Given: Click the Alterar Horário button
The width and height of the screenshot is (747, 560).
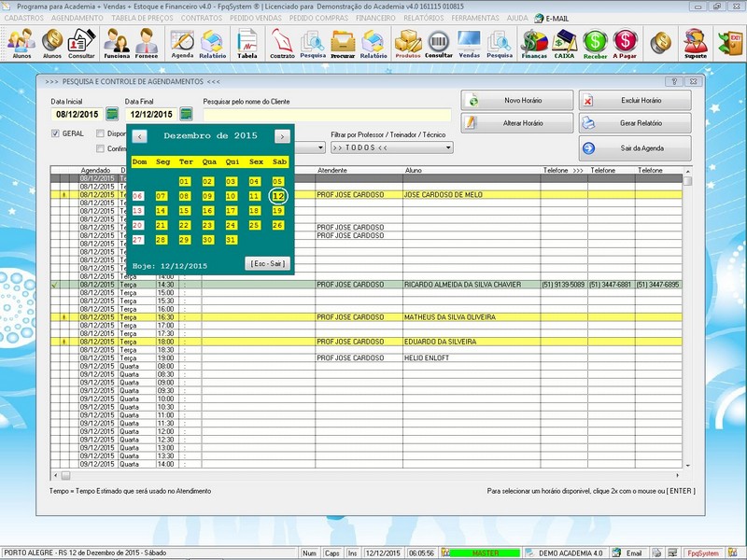Looking at the screenshot, I should (x=517, y=123).
